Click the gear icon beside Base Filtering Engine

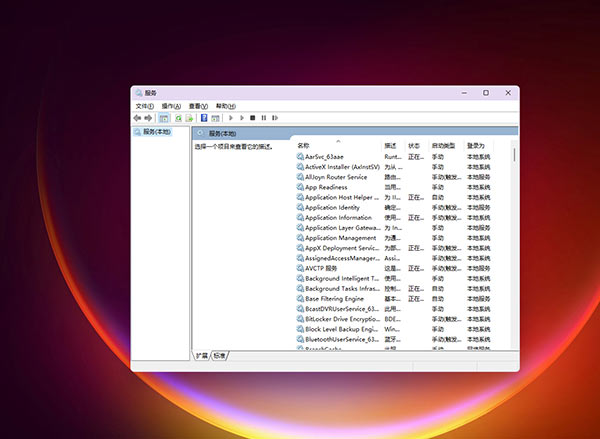pyautogui.click(x=300, y=299)
